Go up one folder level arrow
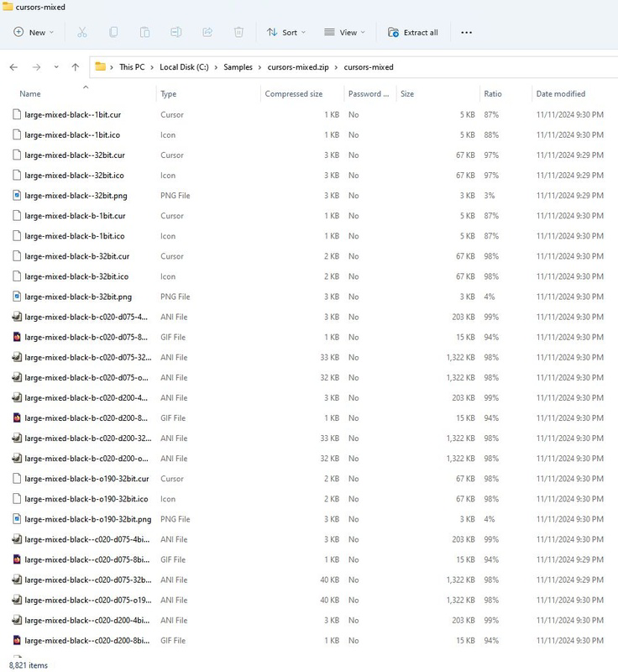Image resolution: width=618 pixels, height=672 pixels. point(76,67)
